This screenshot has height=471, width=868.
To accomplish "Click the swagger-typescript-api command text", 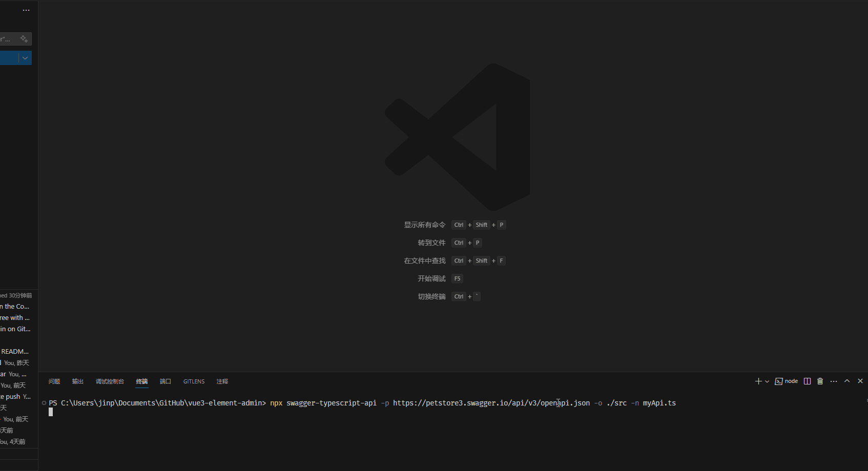I will 332,403.
